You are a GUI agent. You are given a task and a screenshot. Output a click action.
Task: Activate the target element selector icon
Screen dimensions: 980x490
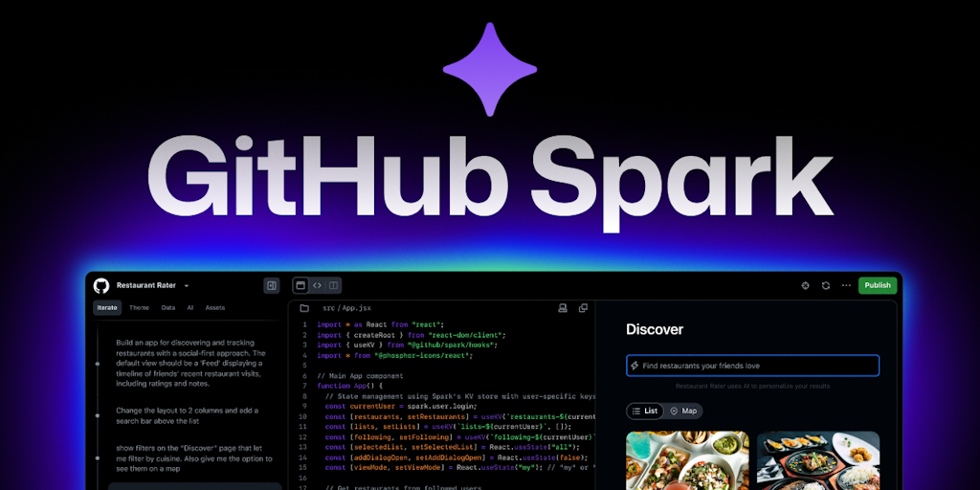pyautogui.click(x=805, y=285)
